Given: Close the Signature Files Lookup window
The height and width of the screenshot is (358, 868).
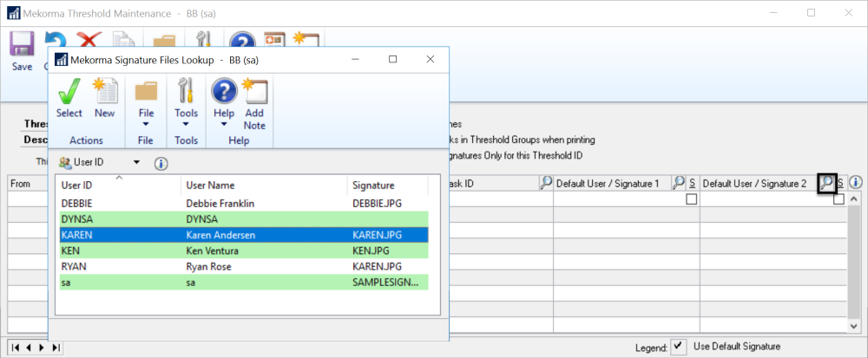Looking at the screenshot, I should point(431,60).
